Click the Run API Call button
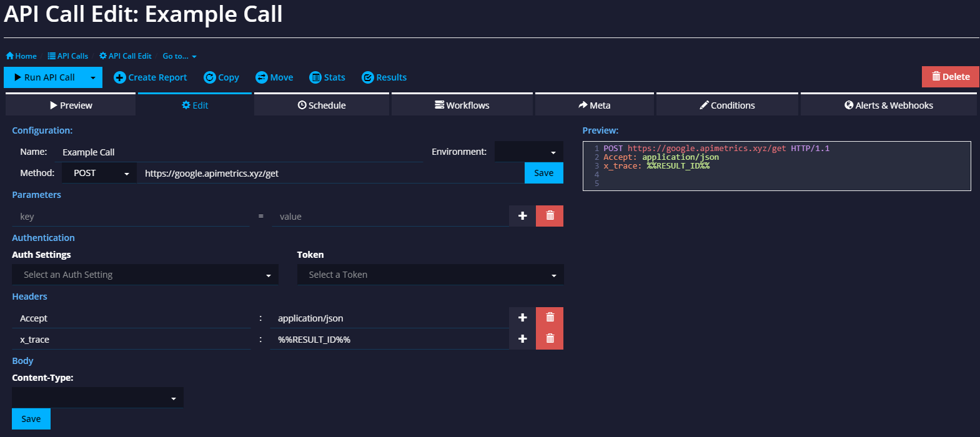This screenshot has height=437, width=980. pos(44,77)
